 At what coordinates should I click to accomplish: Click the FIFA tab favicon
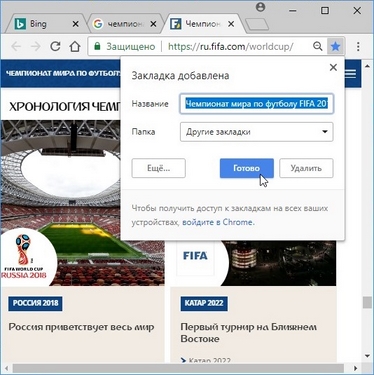[175, 24]
